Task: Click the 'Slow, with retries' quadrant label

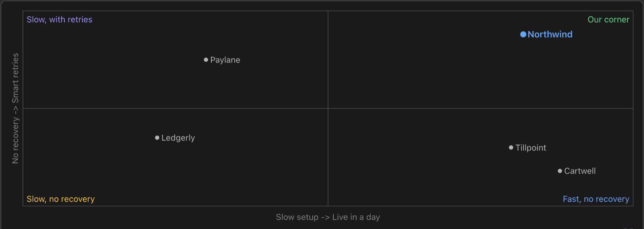Action: tap(60, 19)
